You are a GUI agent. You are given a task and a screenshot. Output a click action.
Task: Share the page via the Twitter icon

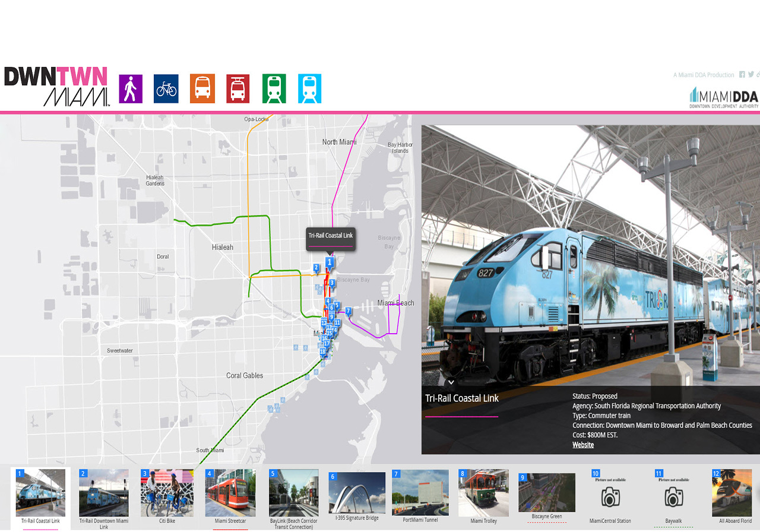[x=750, y=74]
